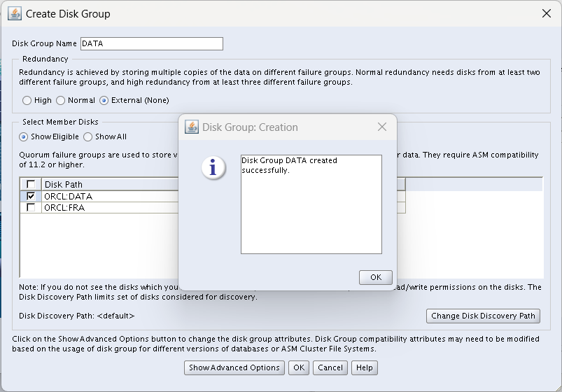This screenshot has height=392, width=562.
Task: Click Change Disk Discovery Path button
Action: click(x=483, y=316)
